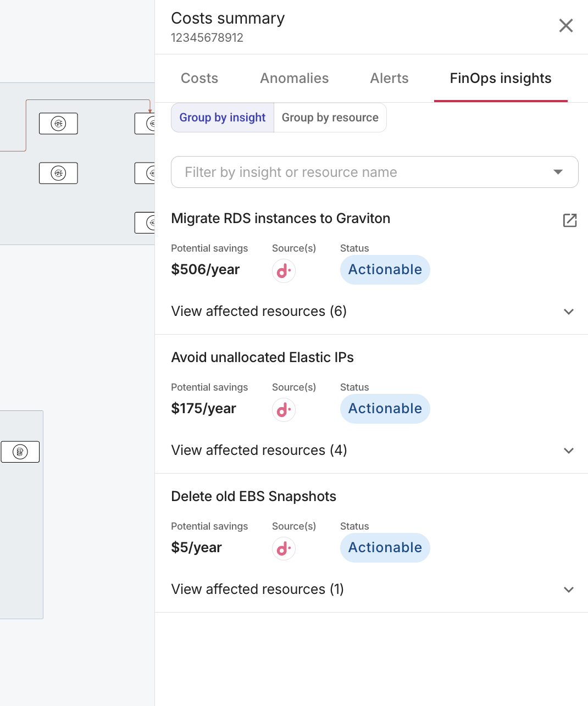This screenshot has width=588, height=706.
Task: Click the $5/year savings value
Action: (x=197, y=547)
